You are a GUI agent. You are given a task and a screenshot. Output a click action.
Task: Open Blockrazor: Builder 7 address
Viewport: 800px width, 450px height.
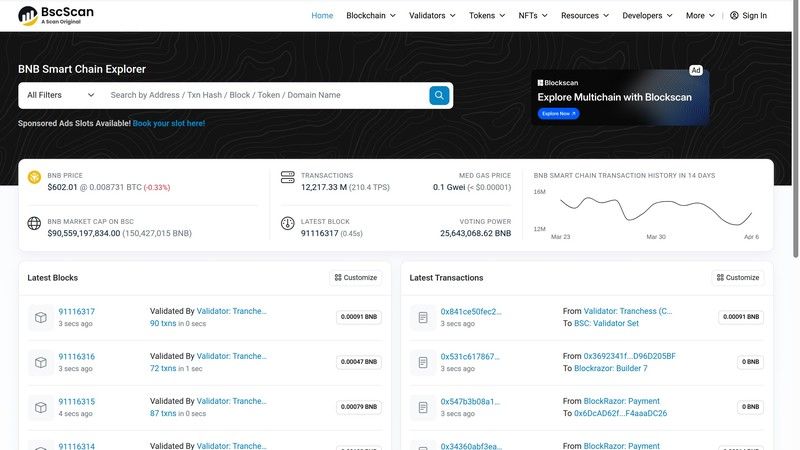611,368
